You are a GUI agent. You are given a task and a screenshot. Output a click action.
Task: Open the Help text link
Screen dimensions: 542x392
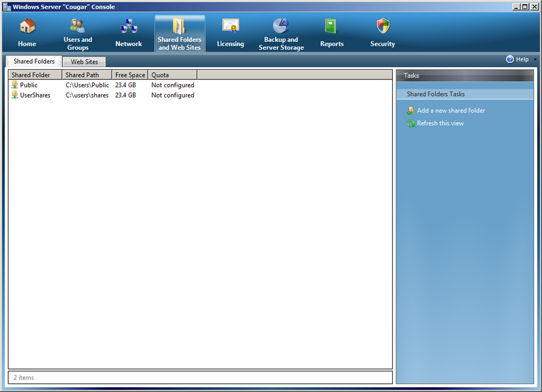click(522, 60)
